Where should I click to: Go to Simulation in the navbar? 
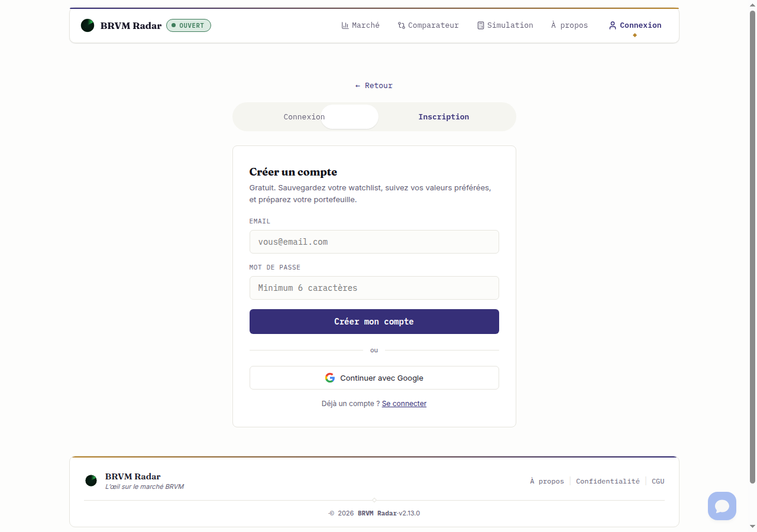[x=505, y=25]
